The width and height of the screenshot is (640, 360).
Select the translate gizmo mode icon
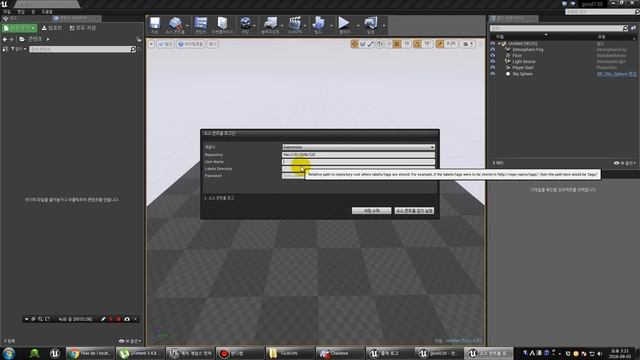354,44
